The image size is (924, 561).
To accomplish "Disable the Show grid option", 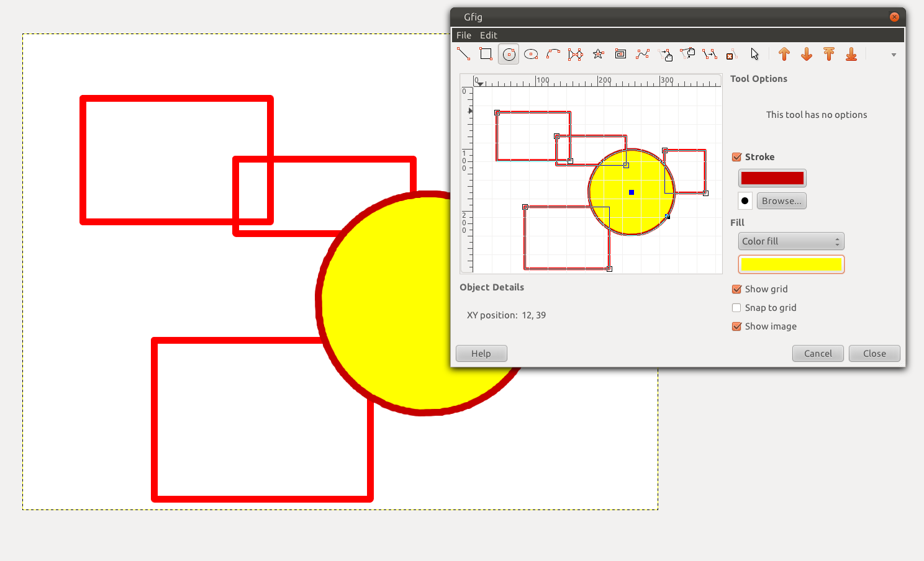I will click(x=736, y=289).
